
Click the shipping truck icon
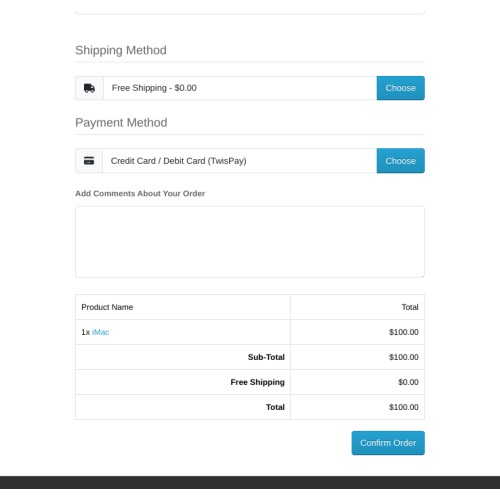[x=89, y=88]
